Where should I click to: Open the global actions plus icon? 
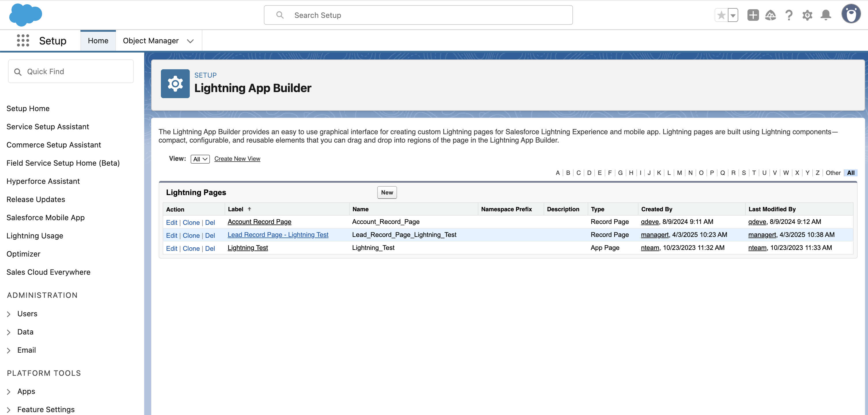[x=753, y=15]
